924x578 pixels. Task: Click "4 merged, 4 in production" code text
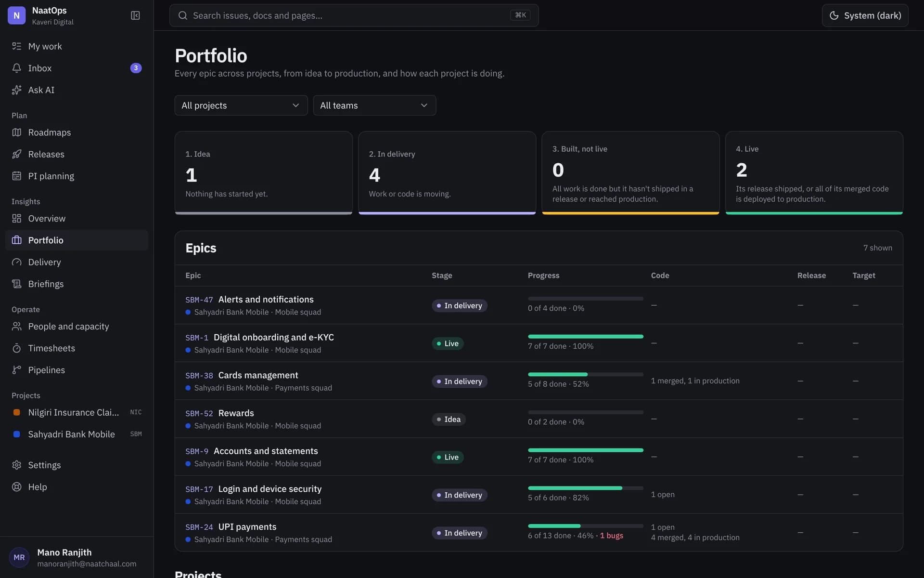click(x=695, y=538)
